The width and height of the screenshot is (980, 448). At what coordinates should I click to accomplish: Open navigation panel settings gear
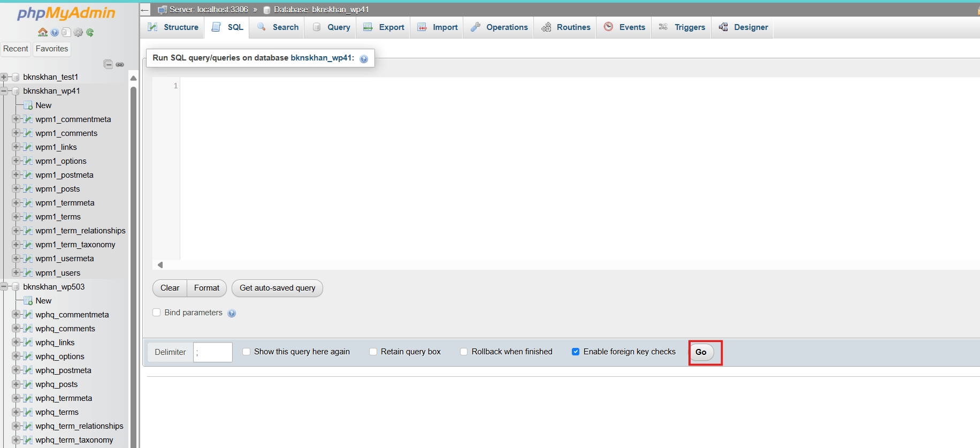(x=78, y=33)
